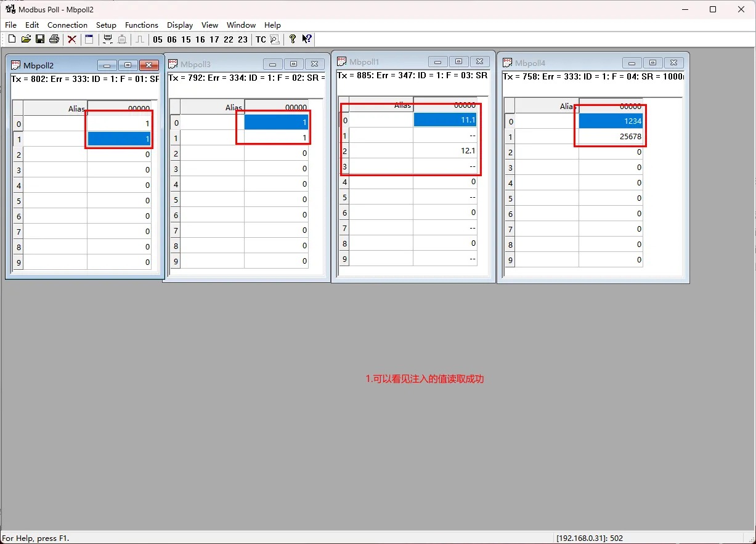Viewport: 756px width, 544px height.
Task: Select the 11.1 value cell in Mbpoll1
Action: point(445,120)
